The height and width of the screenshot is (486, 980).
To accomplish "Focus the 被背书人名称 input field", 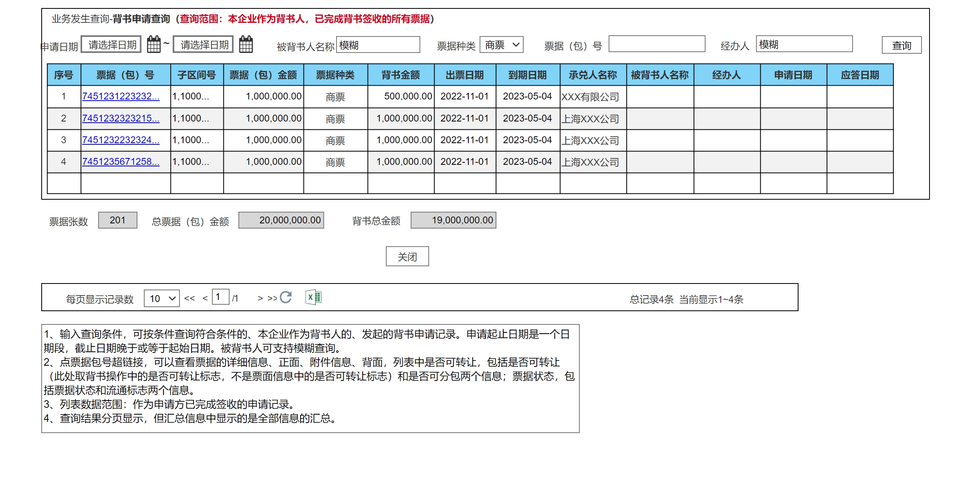I will click(378, 45).
